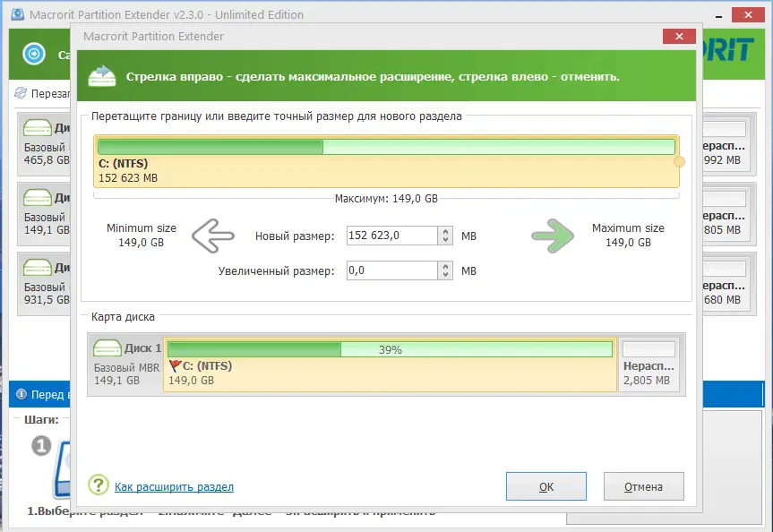
Task: Decrease Увеличенный размер with the down stepper arrow
Action: [445, 275]
